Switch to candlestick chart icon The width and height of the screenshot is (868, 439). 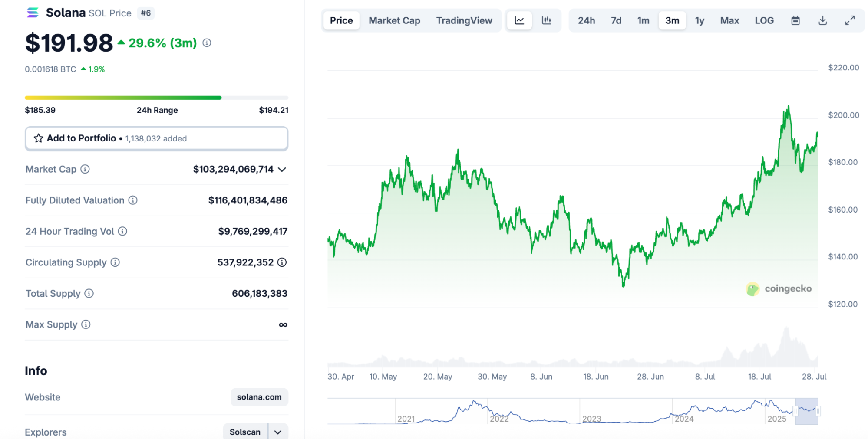(x=546, y=20)
